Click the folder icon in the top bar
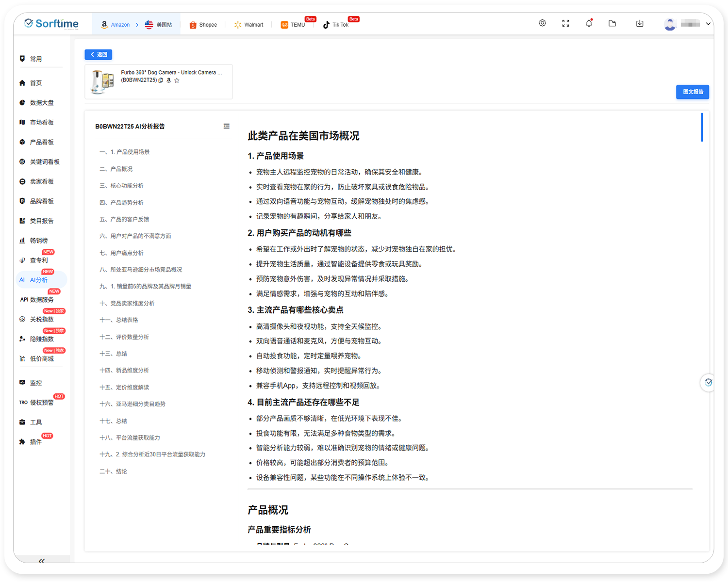 pos(612,23)
